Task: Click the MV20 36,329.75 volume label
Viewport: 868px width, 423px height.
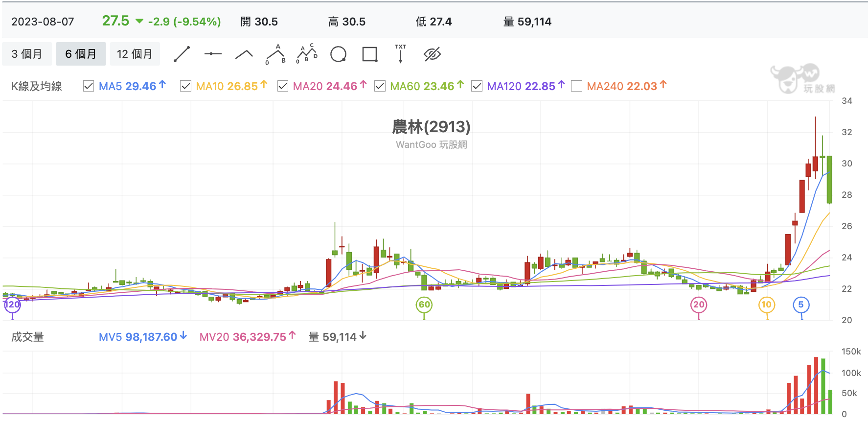Action: click(248, 337)
